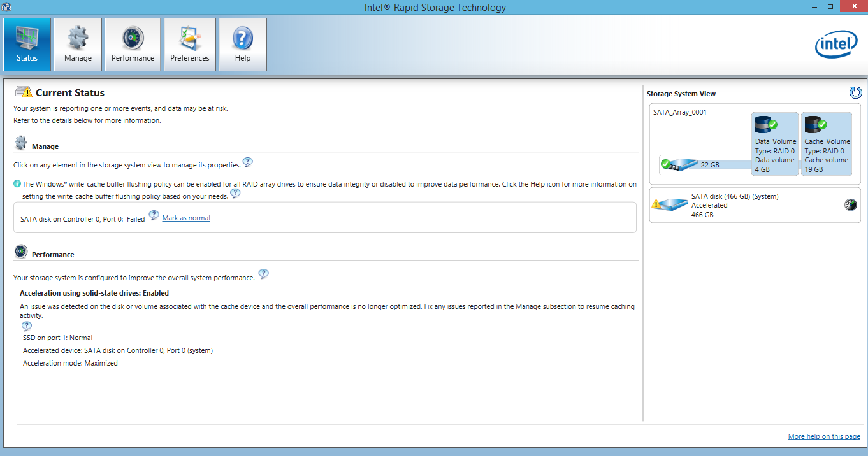
Task: Open the Status tab
Action: (27, 44)
